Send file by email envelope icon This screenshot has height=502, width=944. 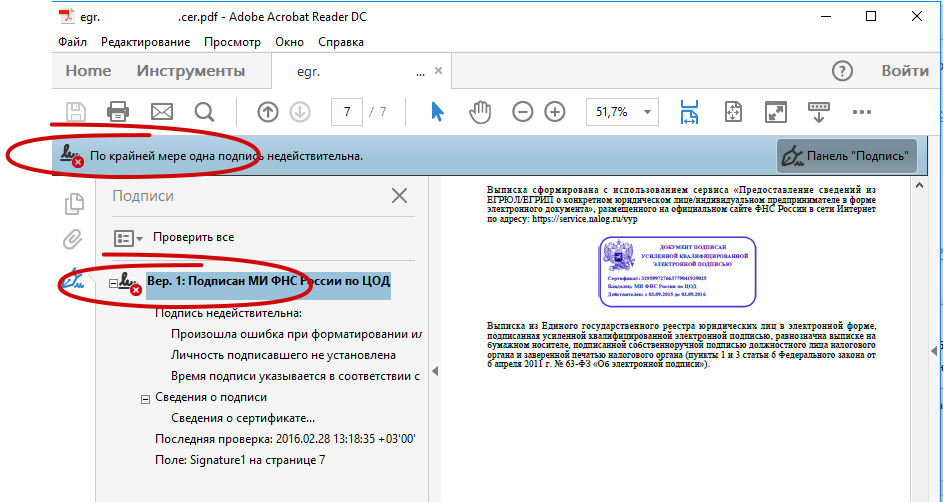click(161, 112)
